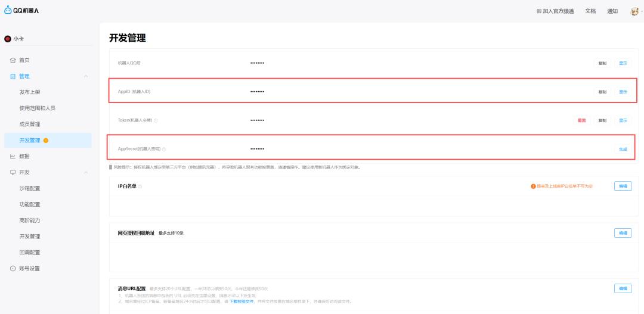Select the highlighted 开发管理 sidebar item
The width and height of the screenshot is (644, 314).
(48, 141)
